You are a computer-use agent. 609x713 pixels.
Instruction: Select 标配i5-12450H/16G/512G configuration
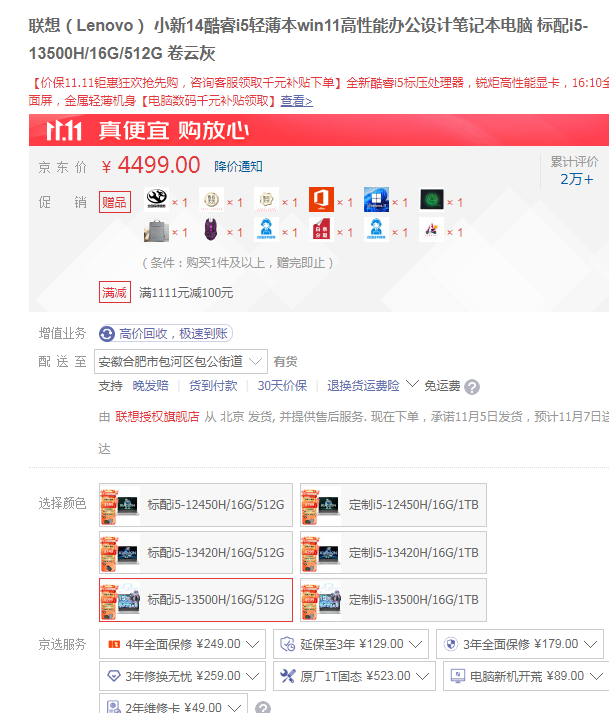coord(196,505)
